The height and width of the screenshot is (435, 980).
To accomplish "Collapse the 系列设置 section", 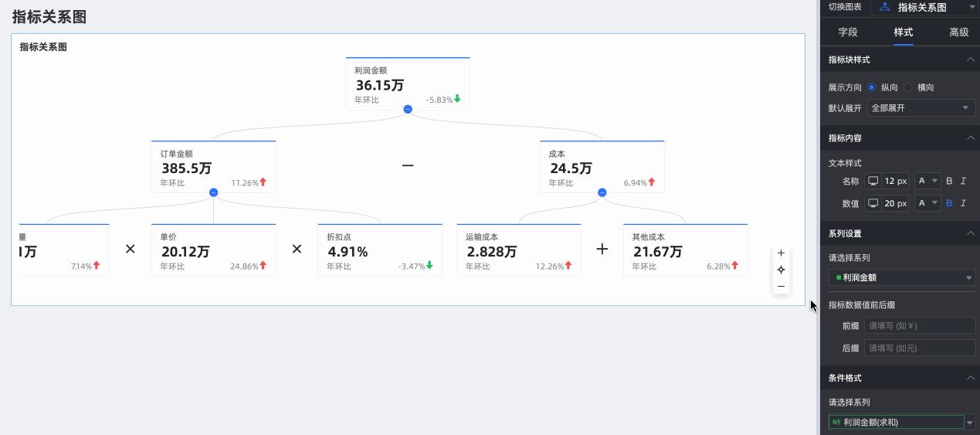I will click(x=971, y=233).
